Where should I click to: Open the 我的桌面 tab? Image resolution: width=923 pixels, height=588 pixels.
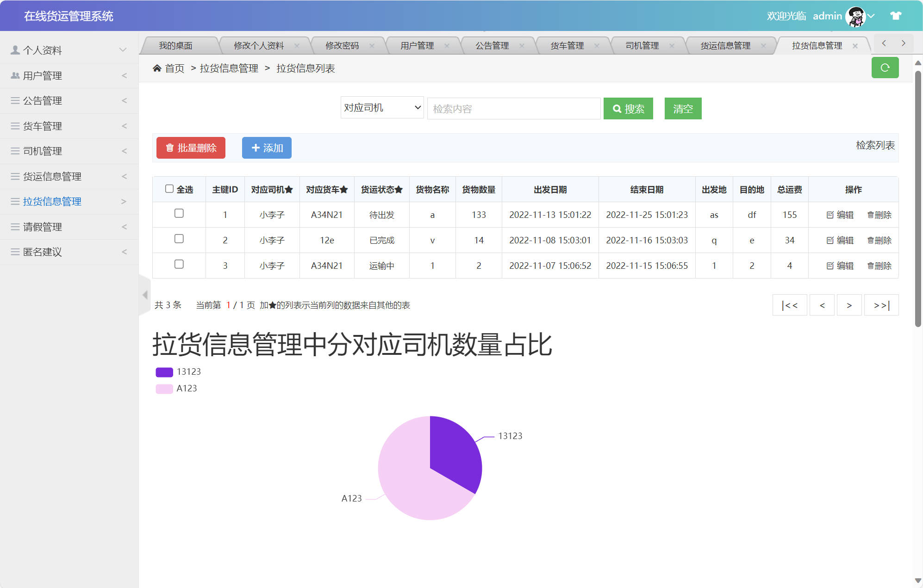[x=176, y=45]
